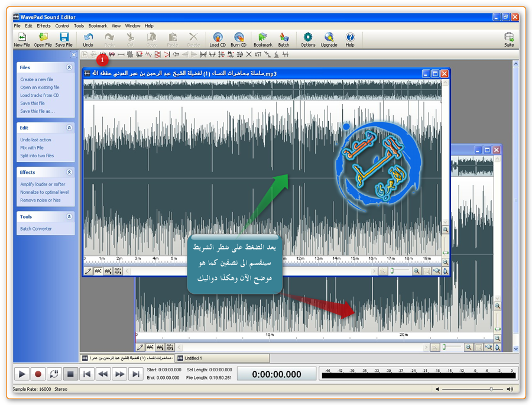532x405 pixels.
Task: Select the pencil edit tool in mp3 window
Action: click(88, 271)
